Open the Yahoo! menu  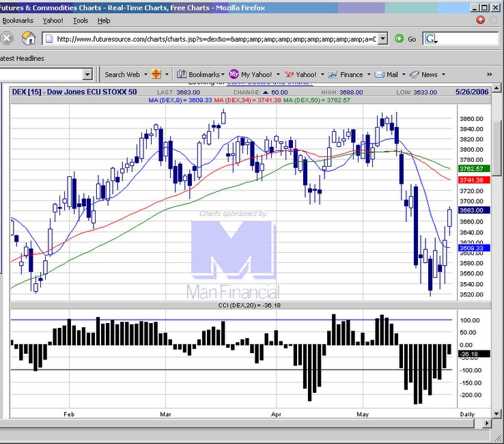53,20
